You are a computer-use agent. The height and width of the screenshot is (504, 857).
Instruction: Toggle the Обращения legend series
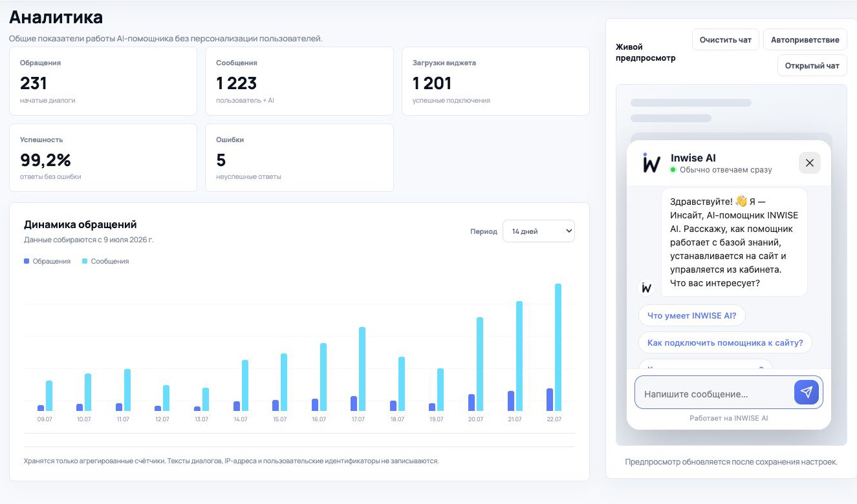47,261
